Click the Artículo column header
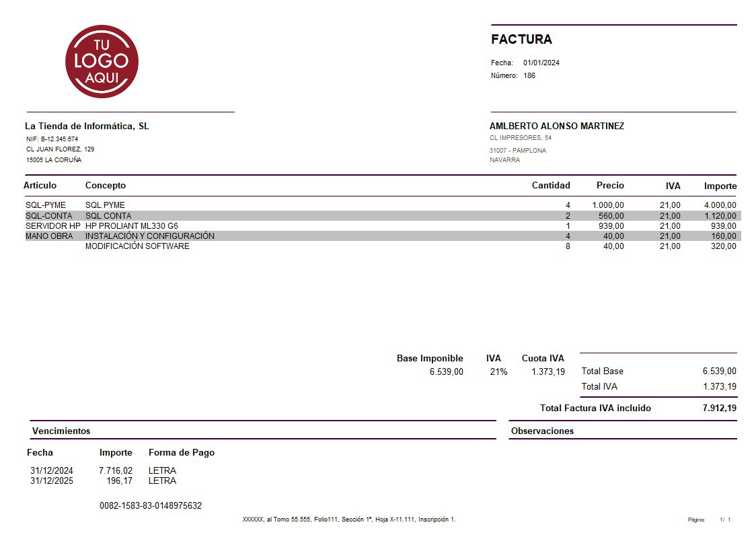The height and width of the screenshot is (535, 756). tap(40, 185)
